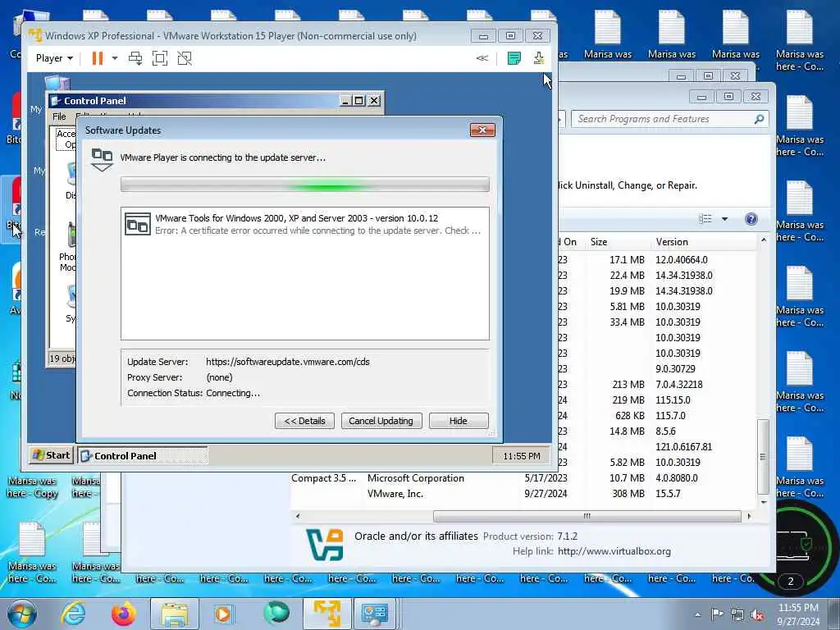
Task: Open the Player menu in VMware
Action: pos(54,58)
